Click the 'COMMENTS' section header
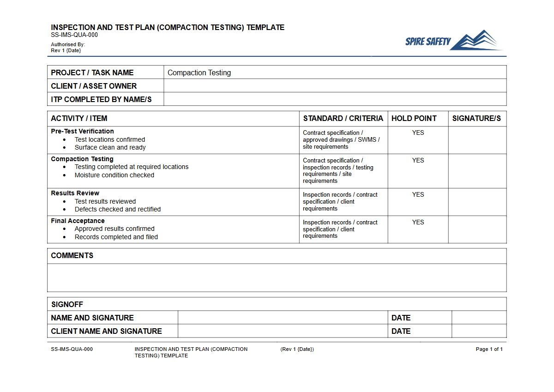This screenshot has width=554, height=392. click(x=72, y=255)
